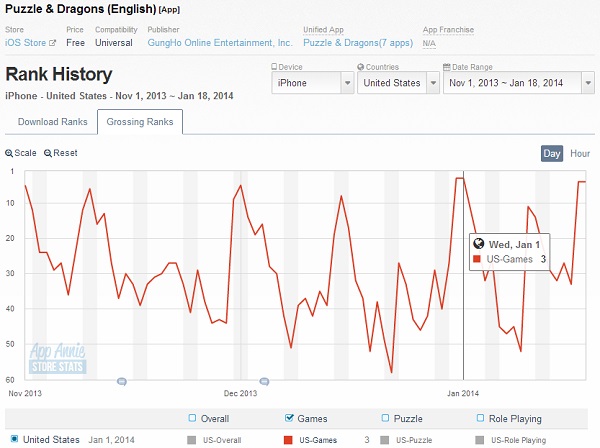Click the Device label icon
The width and height of the screenshot is (600, 448).
[x=274, y=67]
